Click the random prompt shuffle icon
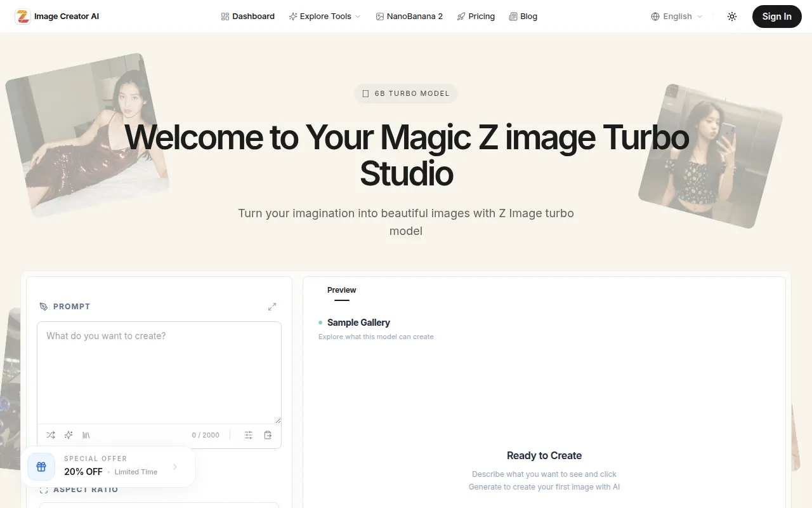 pyautogui.click(x=51, y=435)
